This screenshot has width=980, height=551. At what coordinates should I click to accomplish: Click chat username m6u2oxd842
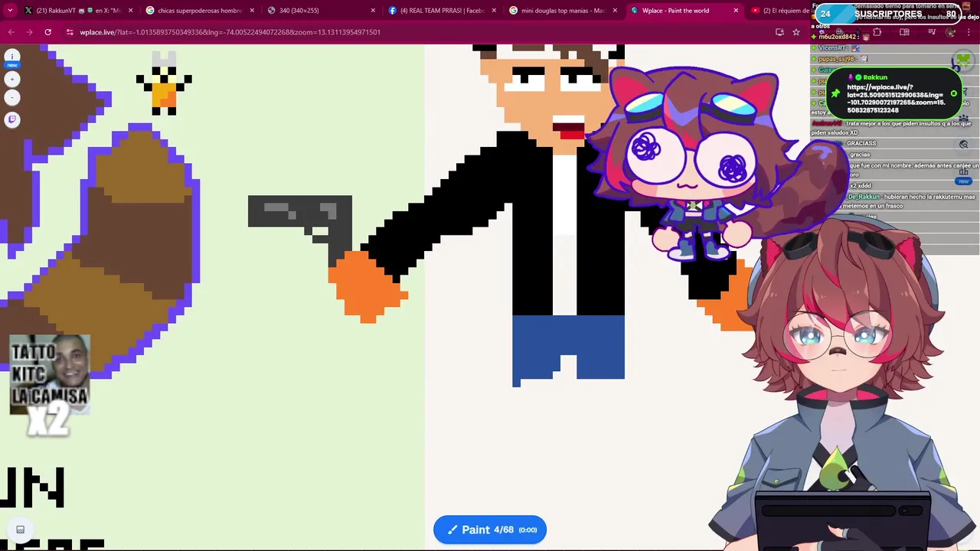838,37
